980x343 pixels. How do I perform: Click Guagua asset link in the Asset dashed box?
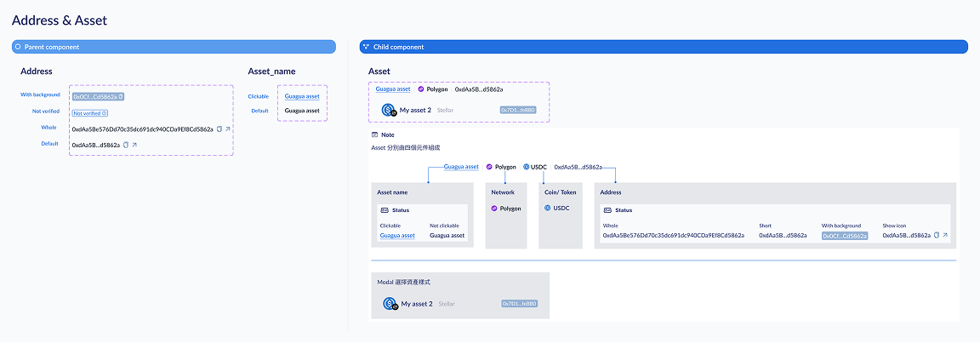click(x=393, y=89)
